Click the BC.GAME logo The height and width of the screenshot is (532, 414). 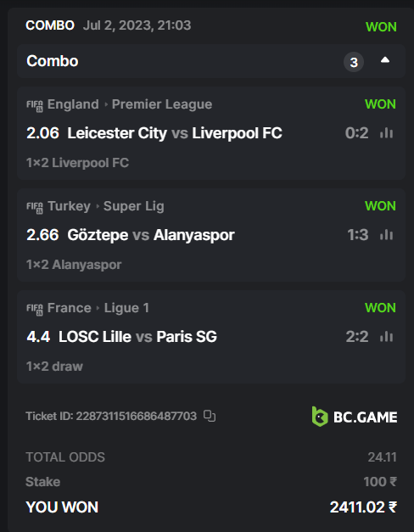tap(355, 417)
